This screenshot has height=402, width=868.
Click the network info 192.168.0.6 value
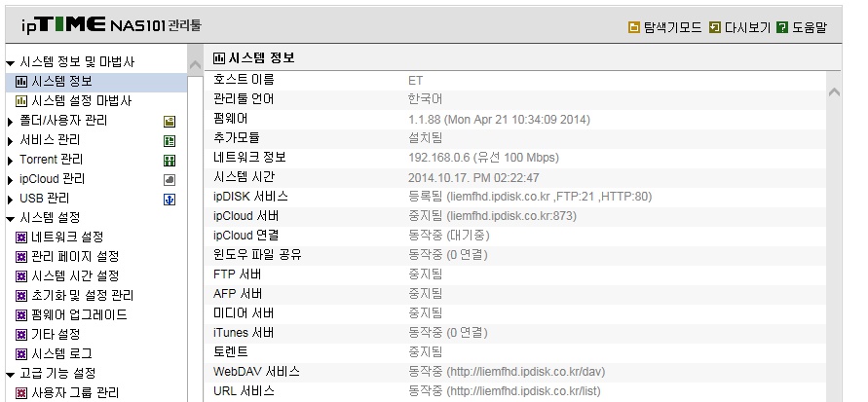point(483,158)
